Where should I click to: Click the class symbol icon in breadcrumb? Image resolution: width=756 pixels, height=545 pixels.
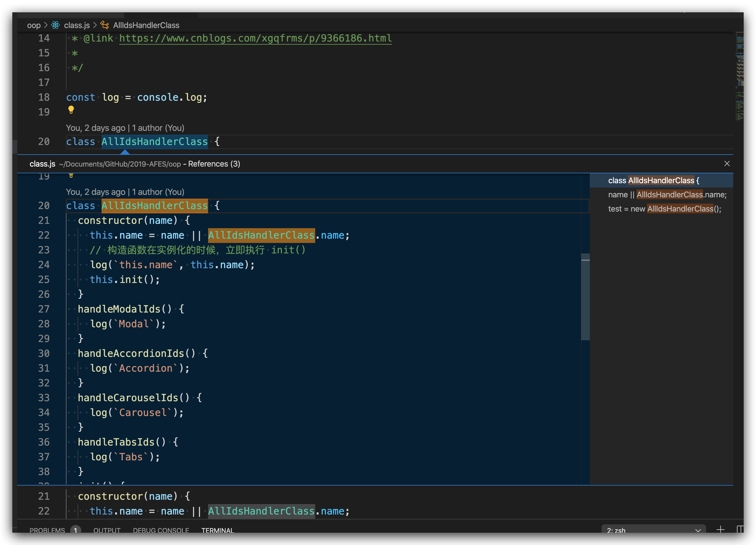[105, 25]
